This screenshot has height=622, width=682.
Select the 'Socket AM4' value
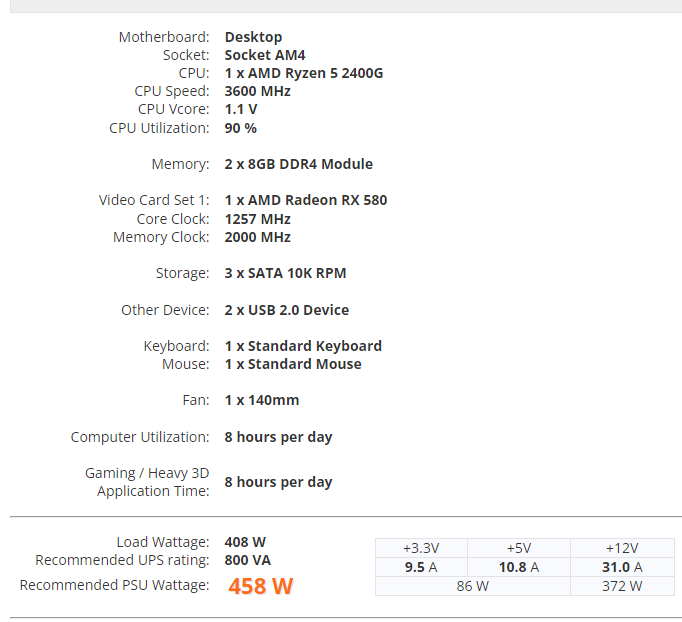pyautogui.click(x=265, y=55)
